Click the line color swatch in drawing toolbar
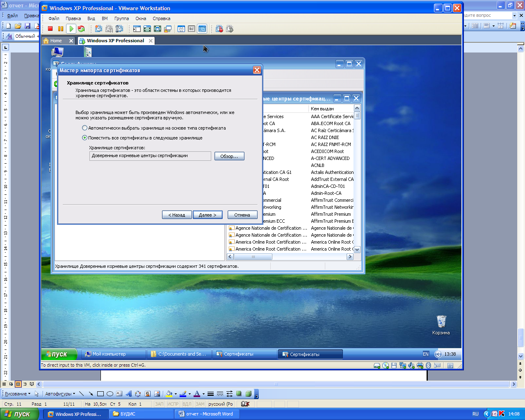525x420 pixels. click(183, 394)
